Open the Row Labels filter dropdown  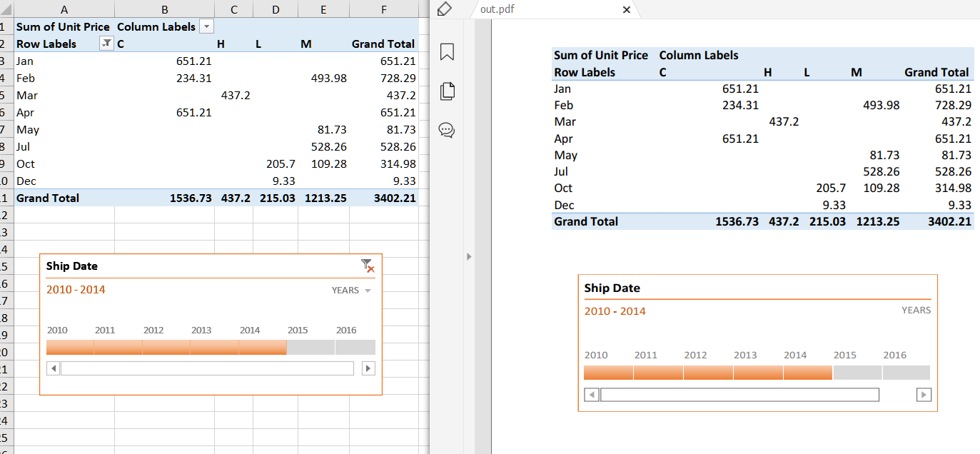click(x=106, y=44)
